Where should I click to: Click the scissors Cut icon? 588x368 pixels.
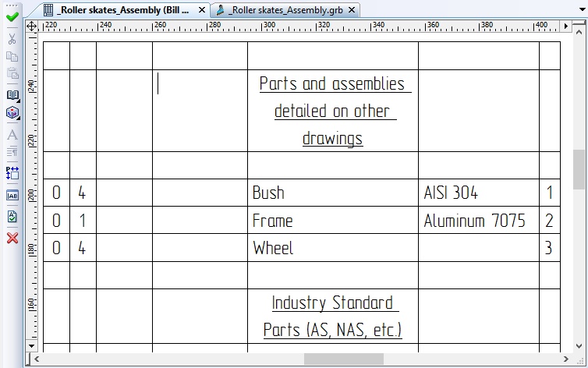(12, 38)
